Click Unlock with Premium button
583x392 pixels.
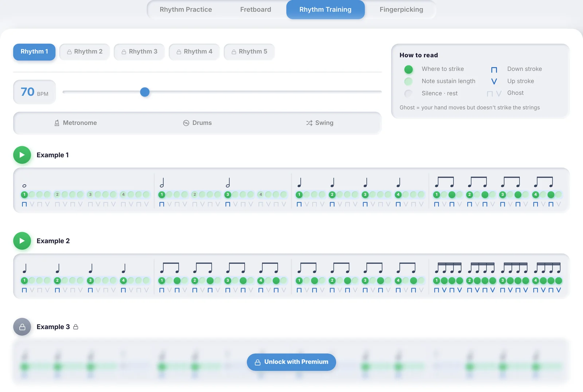click(x=291, y=362)
